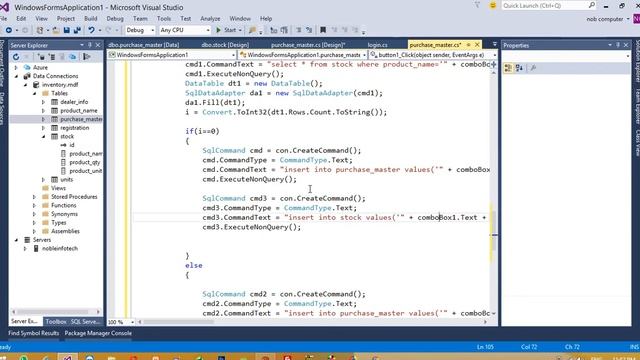Click the Navigate Backward toolbar icon
Viewport: 640px width, 360px height.
click(x=9, y=30)
